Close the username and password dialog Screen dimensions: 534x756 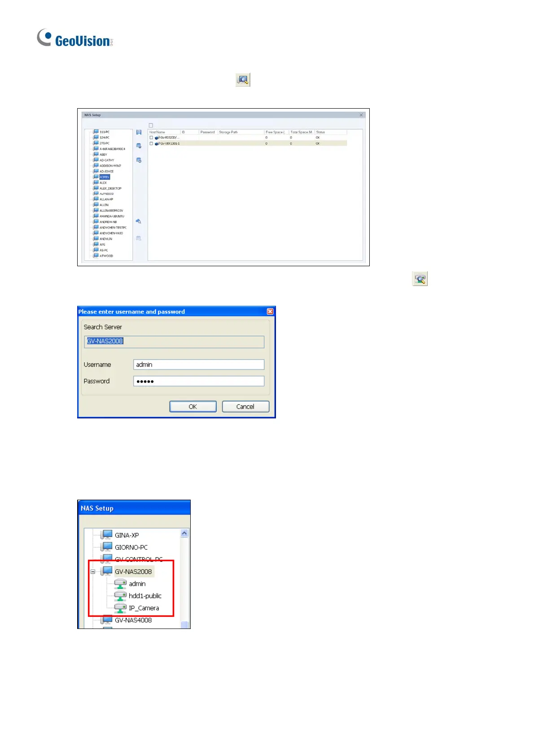point(270,312)
